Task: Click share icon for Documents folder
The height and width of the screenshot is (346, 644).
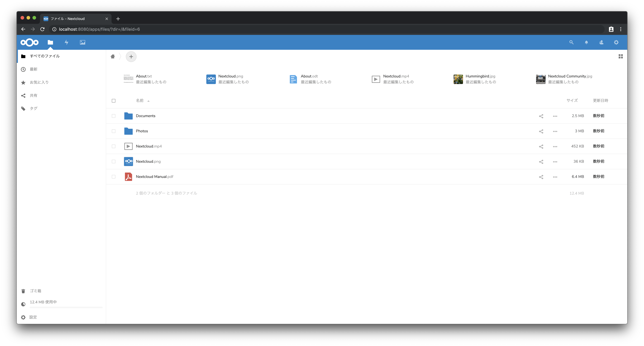Action: click(x=541, y=116)
